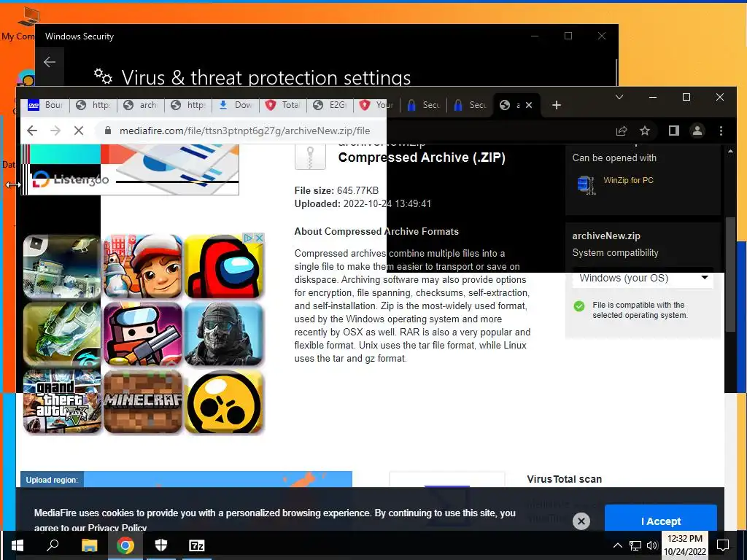
Task: Click the WinZip icon
Action: click(x=586, y=184)
